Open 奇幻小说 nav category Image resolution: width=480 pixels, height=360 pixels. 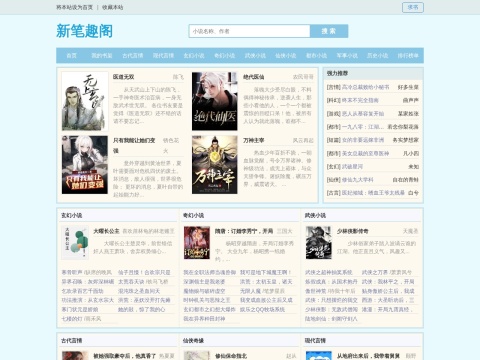tap(225, 55)
